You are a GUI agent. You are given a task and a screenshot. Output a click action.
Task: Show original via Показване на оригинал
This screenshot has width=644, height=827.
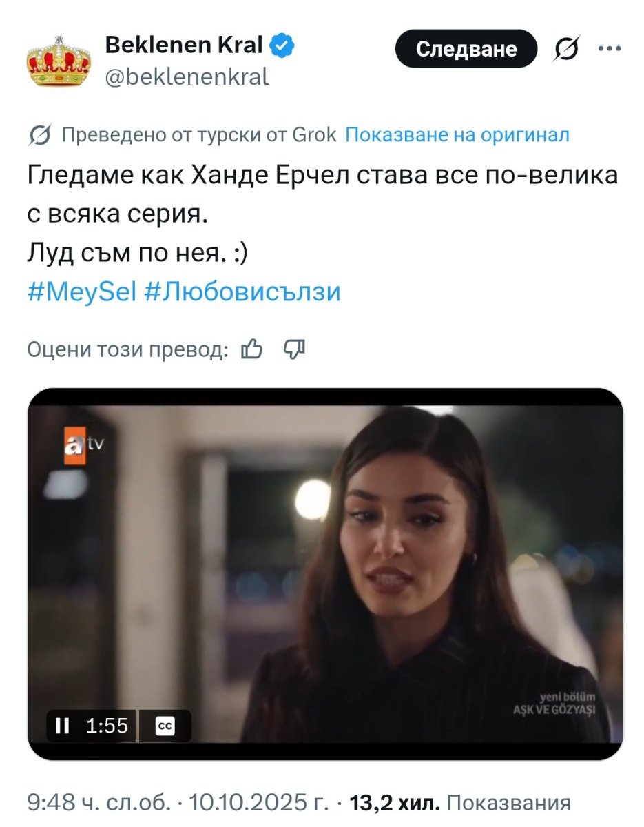pos(457,135)
